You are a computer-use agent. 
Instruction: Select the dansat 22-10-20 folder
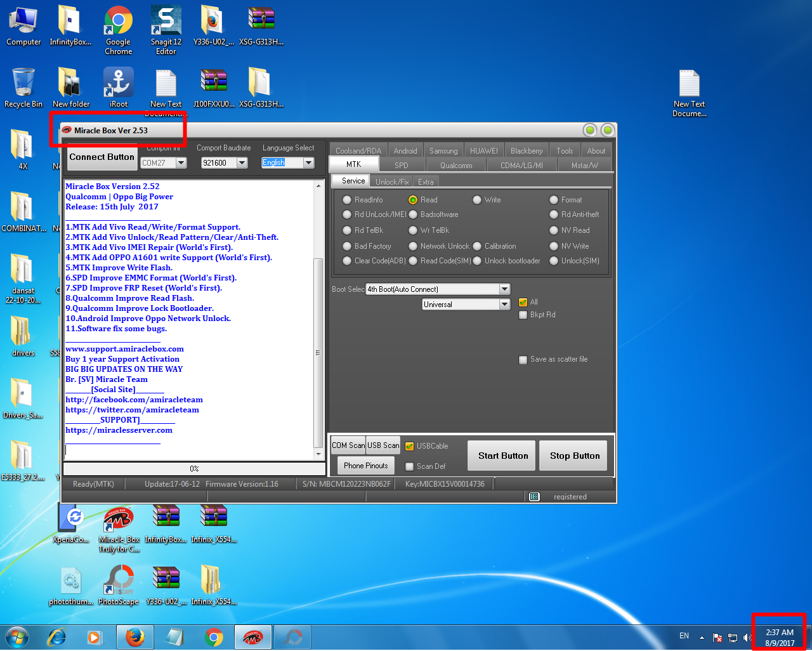(23, 279)
